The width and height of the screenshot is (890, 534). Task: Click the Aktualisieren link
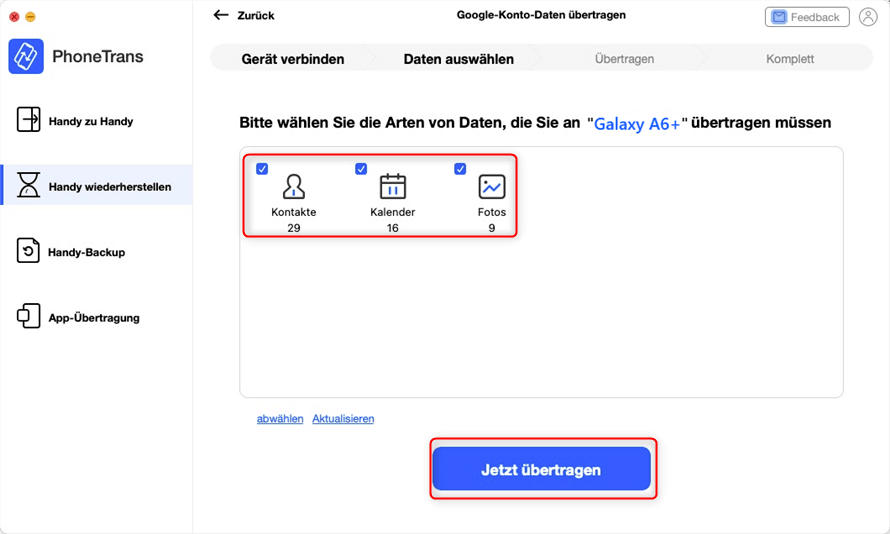[343, 419]
